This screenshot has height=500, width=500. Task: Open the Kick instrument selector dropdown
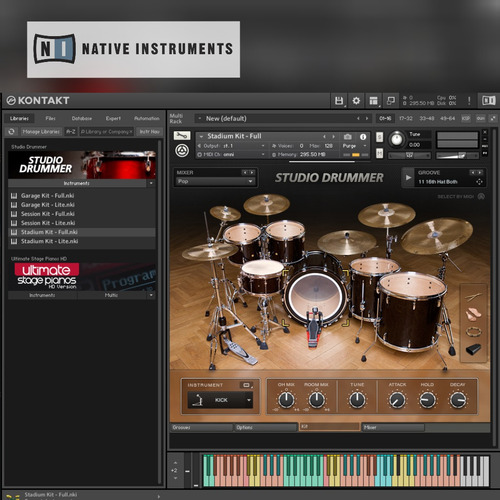coord(220,400)
